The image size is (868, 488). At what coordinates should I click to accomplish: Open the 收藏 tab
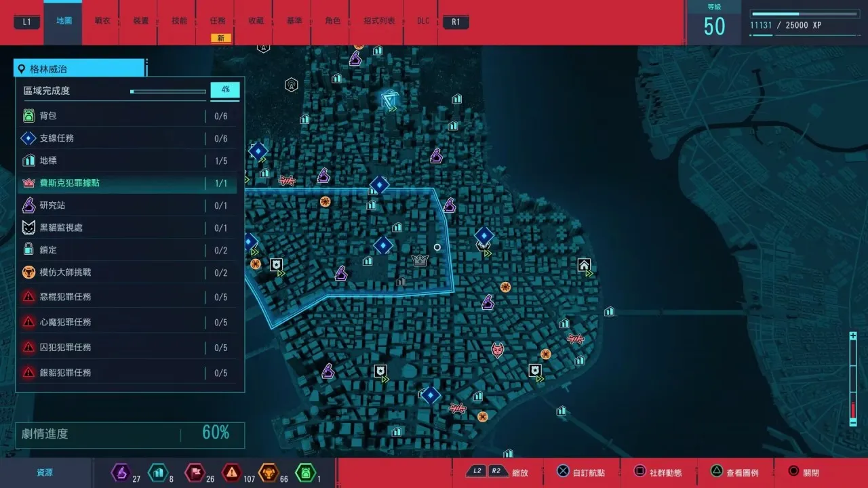(256, 21)
